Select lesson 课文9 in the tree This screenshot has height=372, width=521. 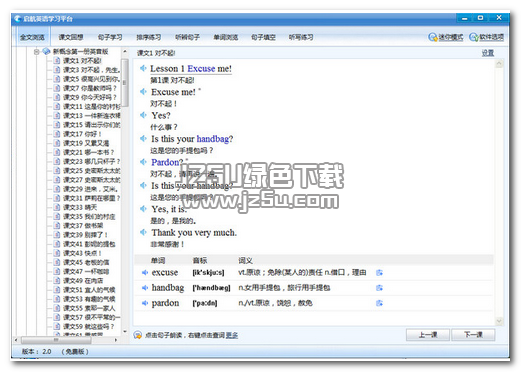click(90, 97)
